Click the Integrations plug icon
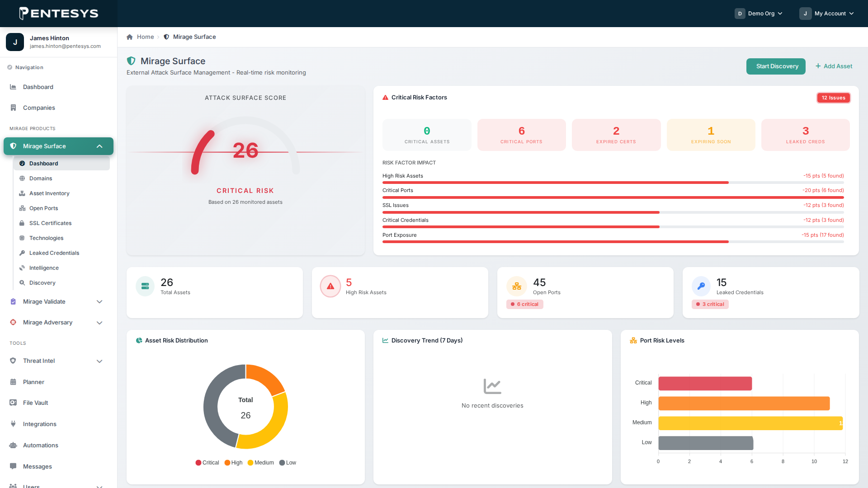The width and height of the screenshot is (868, 488). pyautogui.click(x=13, y=424)
